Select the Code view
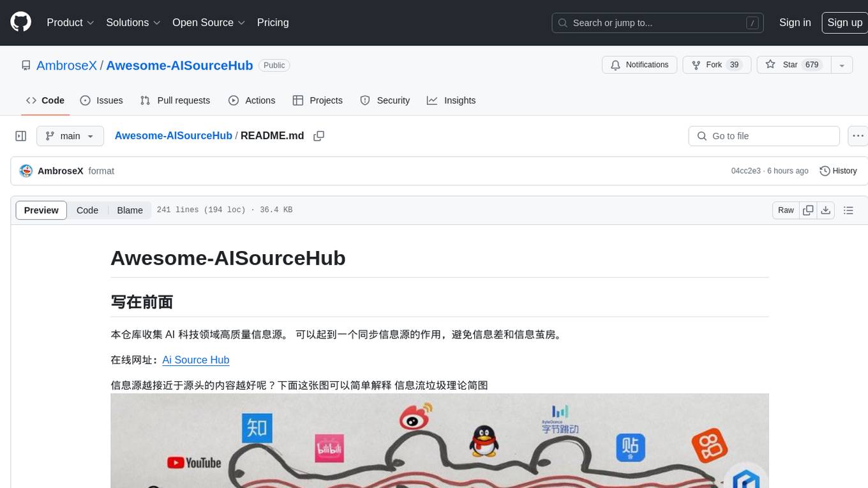This screenshot has width=868, height=488. (87, 210)
